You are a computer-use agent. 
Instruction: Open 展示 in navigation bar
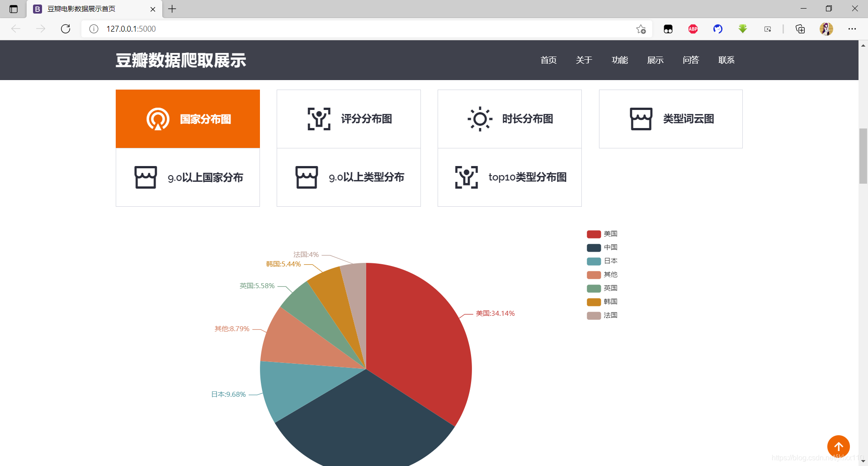pyautogui.click(x=655, y=60)
